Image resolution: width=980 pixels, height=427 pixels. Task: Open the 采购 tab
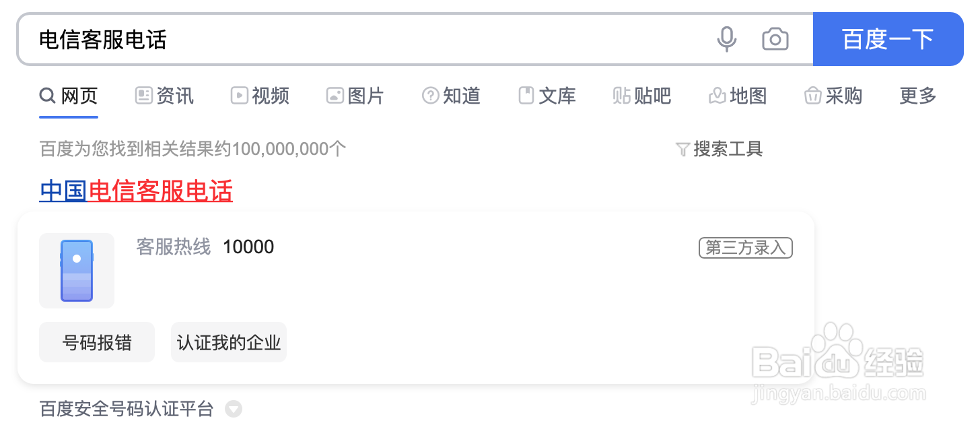pyautogui.click(x=833, y=96)
